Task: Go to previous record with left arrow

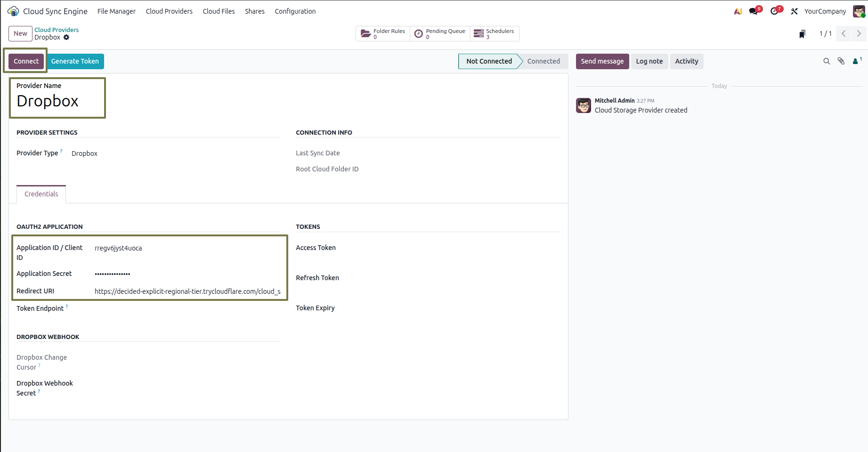Action: 844,33
